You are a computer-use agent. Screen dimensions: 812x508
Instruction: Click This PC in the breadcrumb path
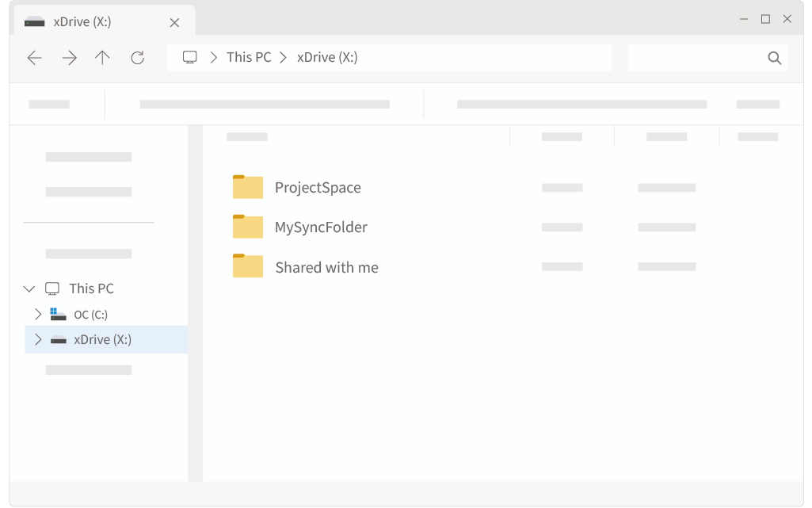coord(249,57)
